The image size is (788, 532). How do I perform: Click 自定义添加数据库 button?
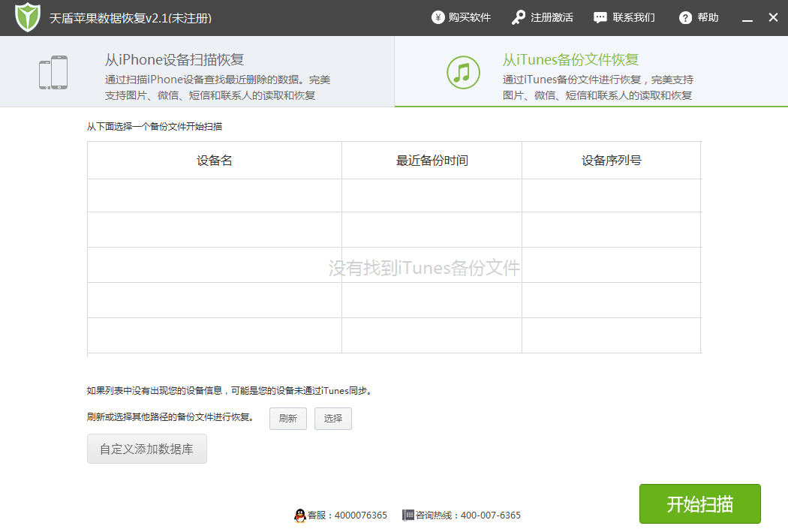147,449
